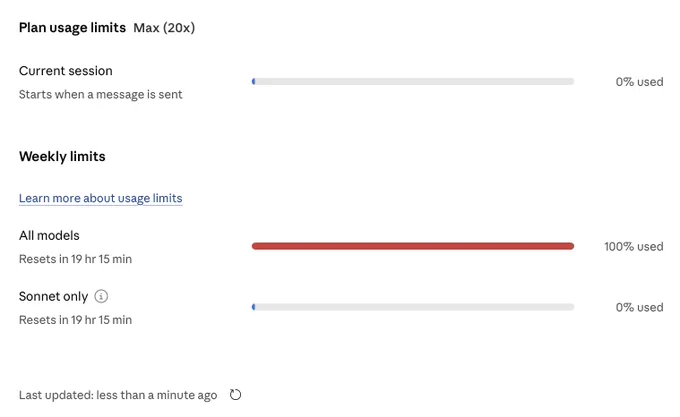
Task: Click the All models label
Action: 49,235
